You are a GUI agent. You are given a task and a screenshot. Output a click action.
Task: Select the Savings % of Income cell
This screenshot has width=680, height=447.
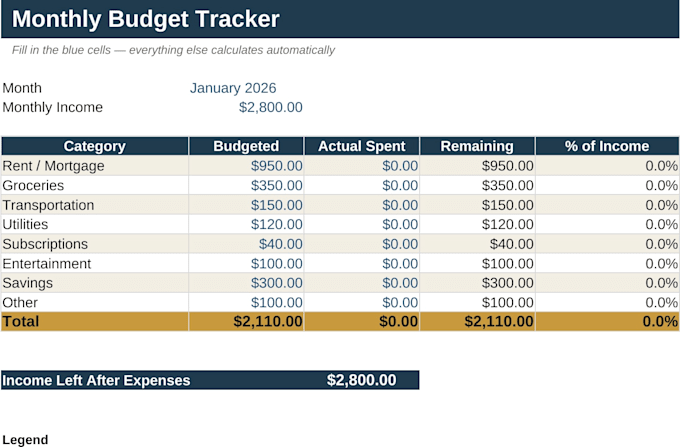(x=607, y=283)
